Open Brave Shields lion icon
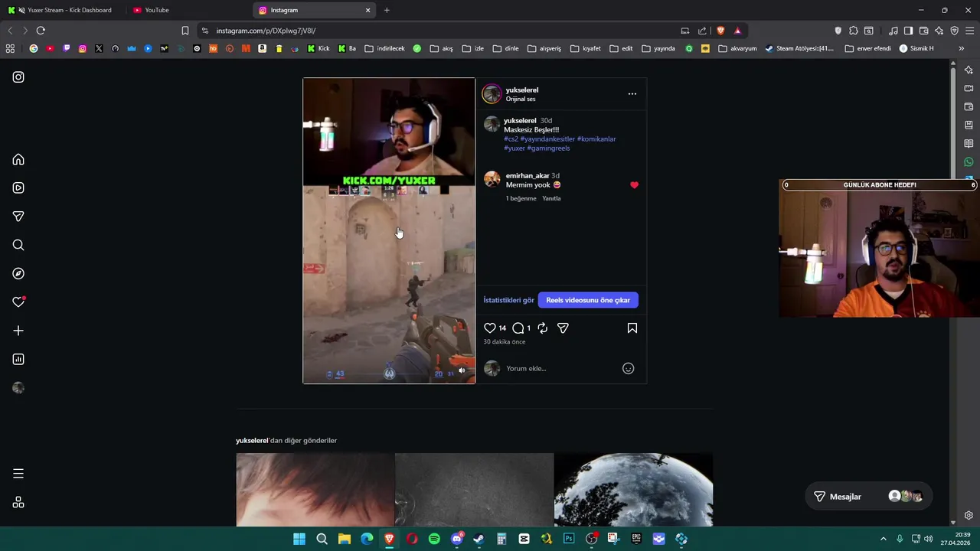Screen dimensions: 980x551 (x=720, y=31)
